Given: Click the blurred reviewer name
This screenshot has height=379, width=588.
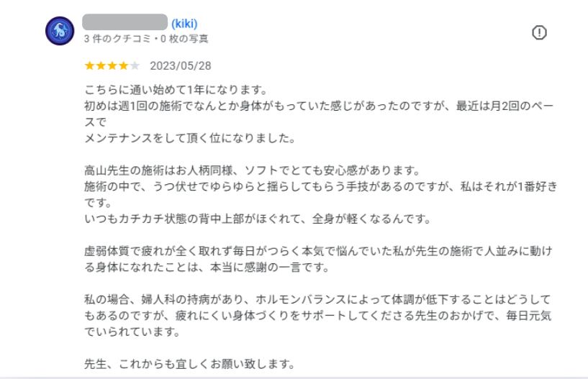Looking at the screenshot, I should (125, 23).
